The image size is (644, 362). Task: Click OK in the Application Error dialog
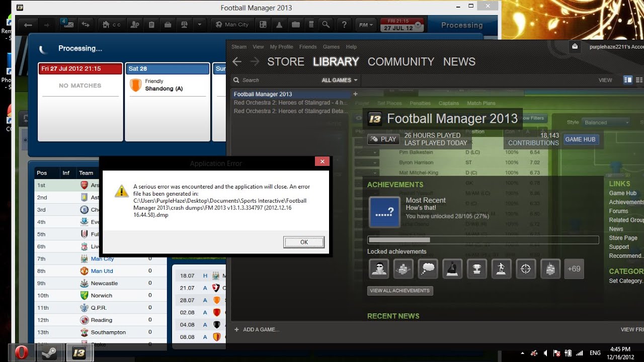[x=304, y=242]
